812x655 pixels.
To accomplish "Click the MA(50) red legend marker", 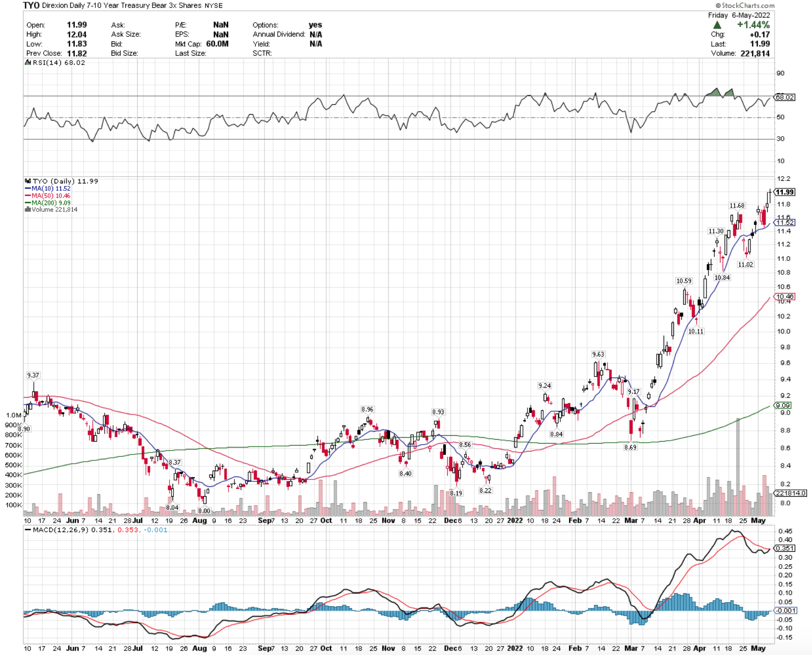I will 28,196.
